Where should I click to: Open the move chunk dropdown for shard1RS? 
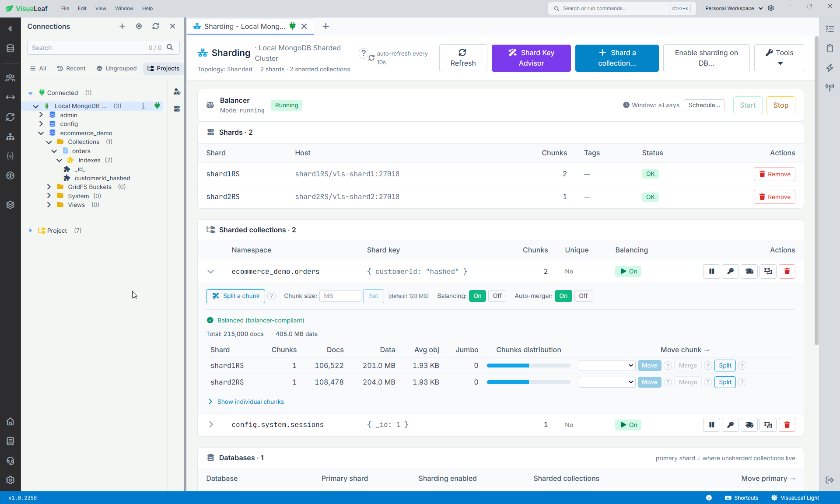pyautogui.click(x=607, y=365)
